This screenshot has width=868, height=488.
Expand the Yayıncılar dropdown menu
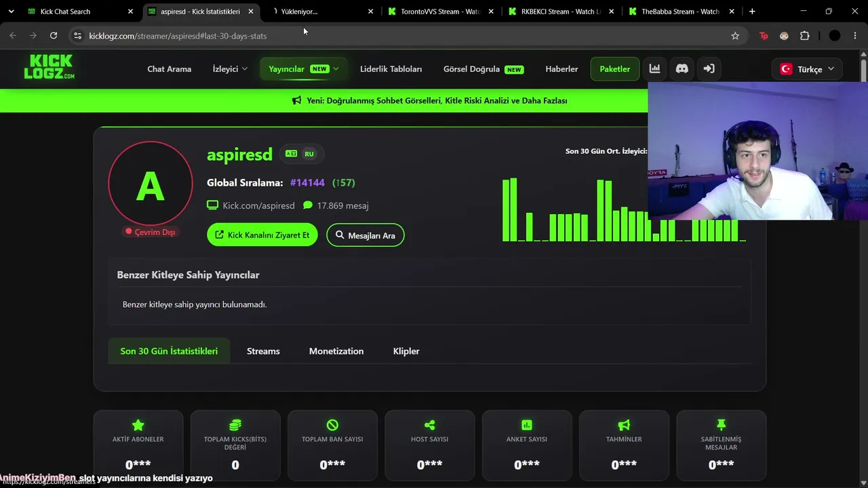pos(303,68)
